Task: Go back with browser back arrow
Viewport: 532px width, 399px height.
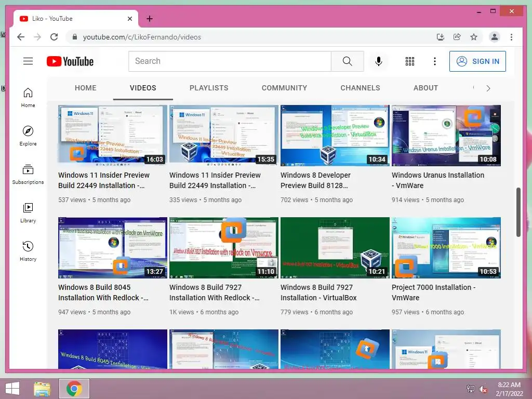Action: point(21,37)
